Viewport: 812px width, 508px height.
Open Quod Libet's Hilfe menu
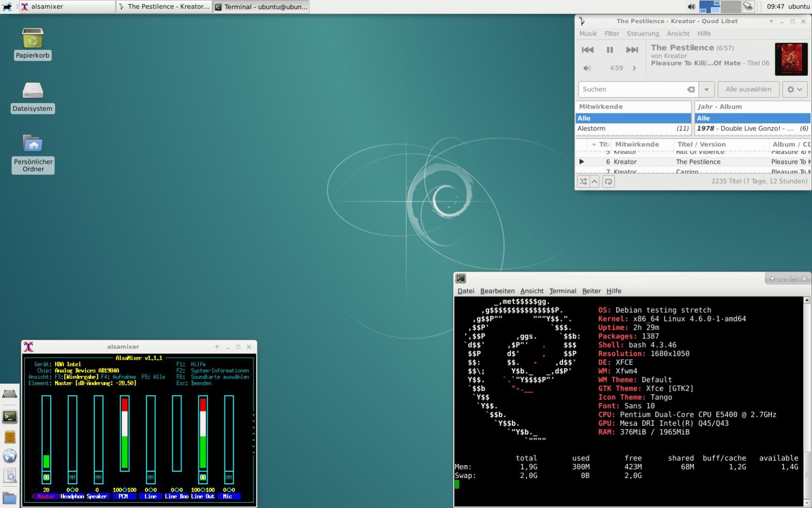(x=704, y=33)
